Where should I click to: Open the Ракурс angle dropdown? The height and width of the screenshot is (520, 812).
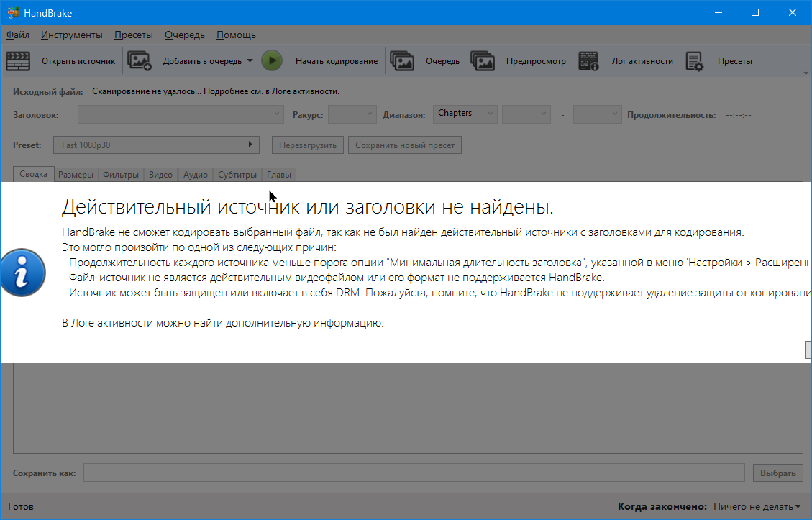tap(352, 114)
